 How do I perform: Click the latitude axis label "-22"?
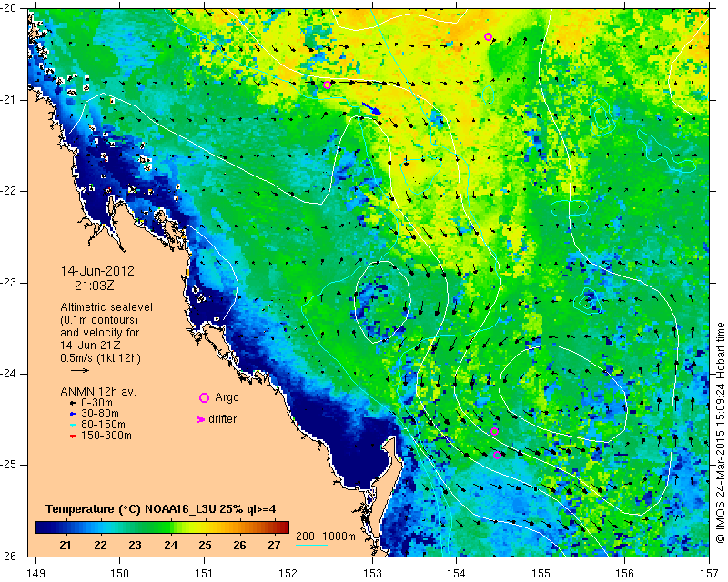tap(8, 191)
